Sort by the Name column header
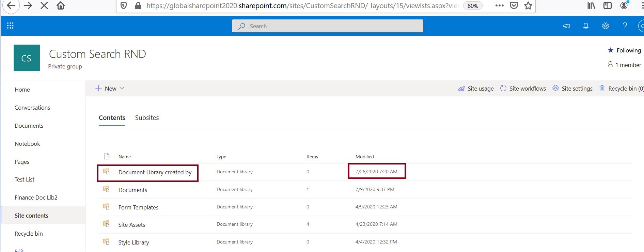Image resolution: width=644 pixels, height=252 pixels. (x=125, y=157)
